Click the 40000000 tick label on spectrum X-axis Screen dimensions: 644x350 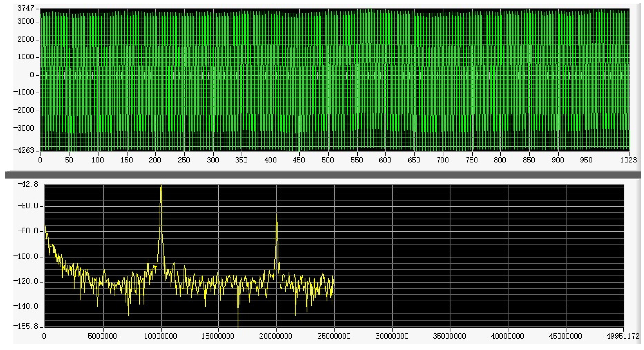click(x=508, y=336)
